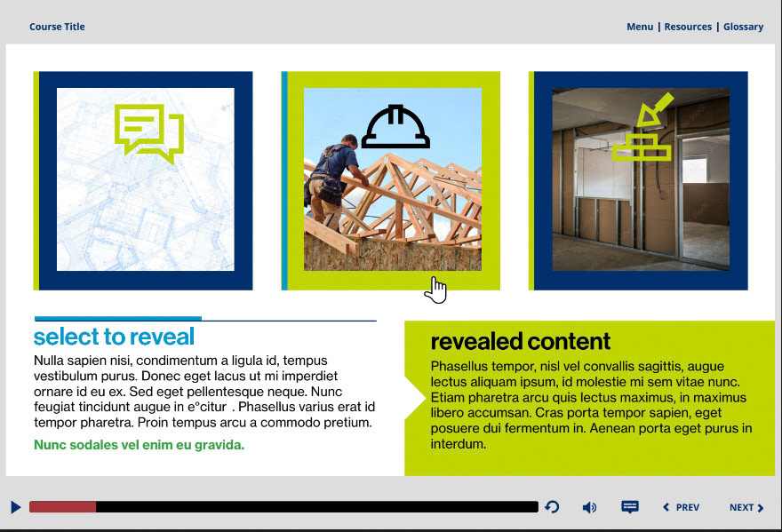This screenshot has height=532, width=782.
Task: Go to the previous slide with PREV
Action: [682, 507]
